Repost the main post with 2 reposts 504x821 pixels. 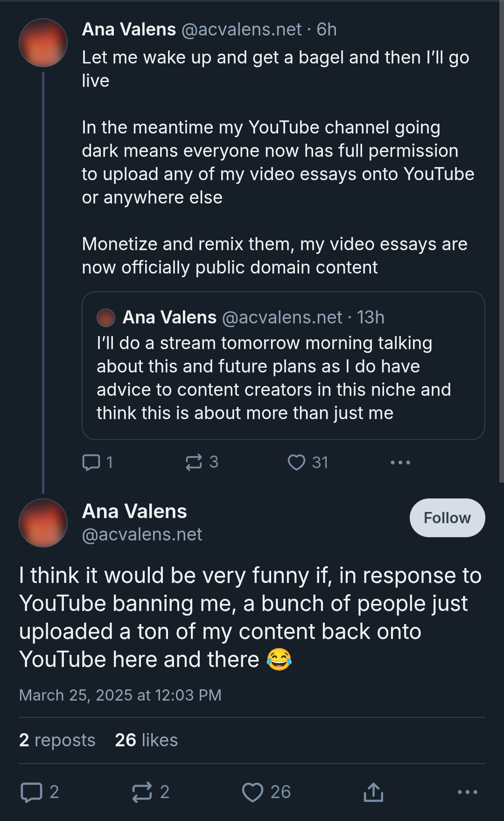142,792
